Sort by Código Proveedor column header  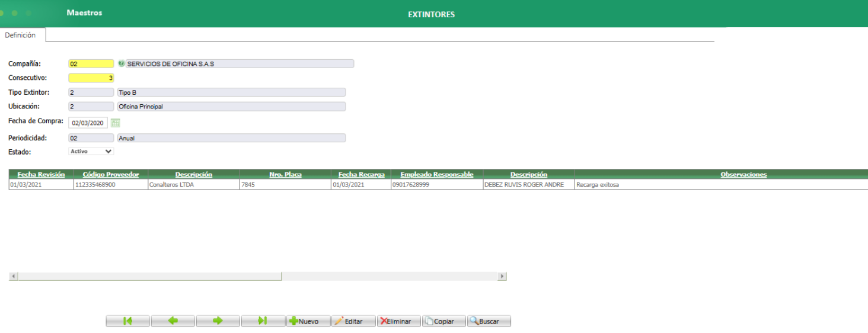(x=111, y=174)
